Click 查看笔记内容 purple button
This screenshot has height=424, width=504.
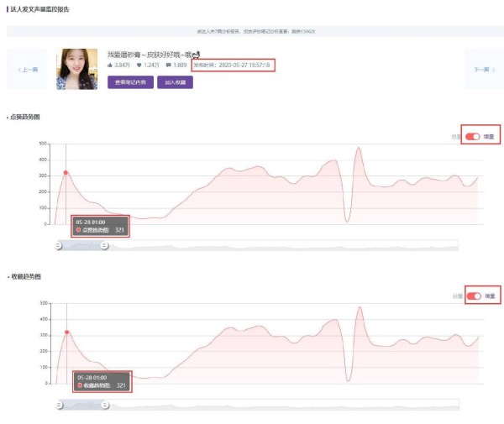coord(130,82)
